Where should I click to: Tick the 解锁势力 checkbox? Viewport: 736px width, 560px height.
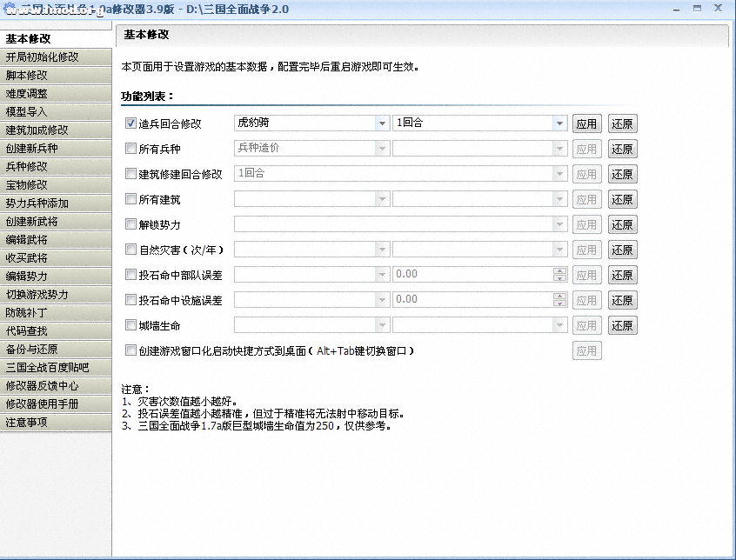(131, 224)
